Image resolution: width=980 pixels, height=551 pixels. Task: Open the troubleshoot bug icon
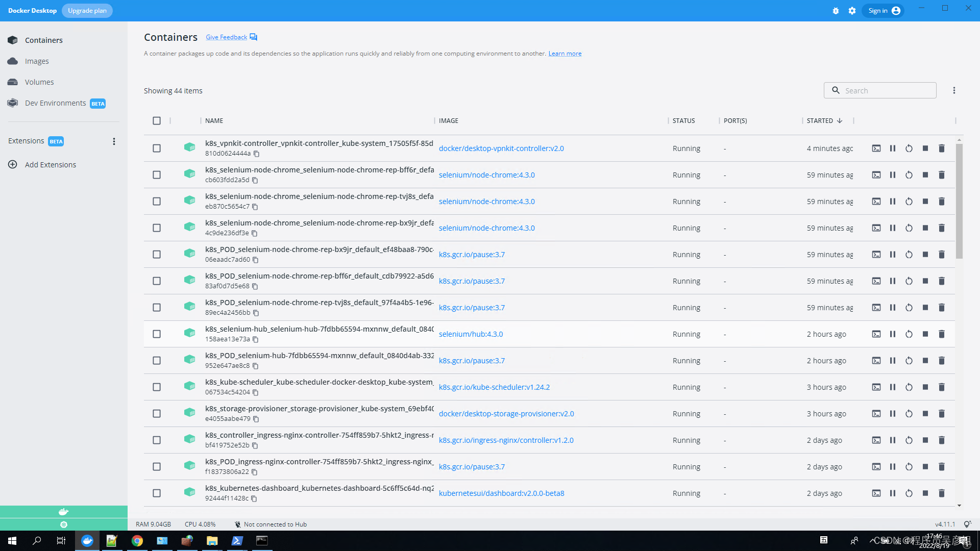(836, 11)
